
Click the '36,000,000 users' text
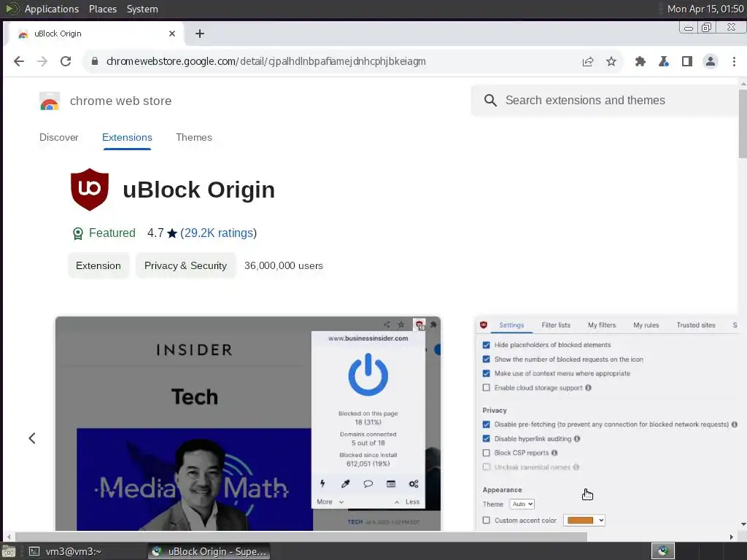(284, 265)
